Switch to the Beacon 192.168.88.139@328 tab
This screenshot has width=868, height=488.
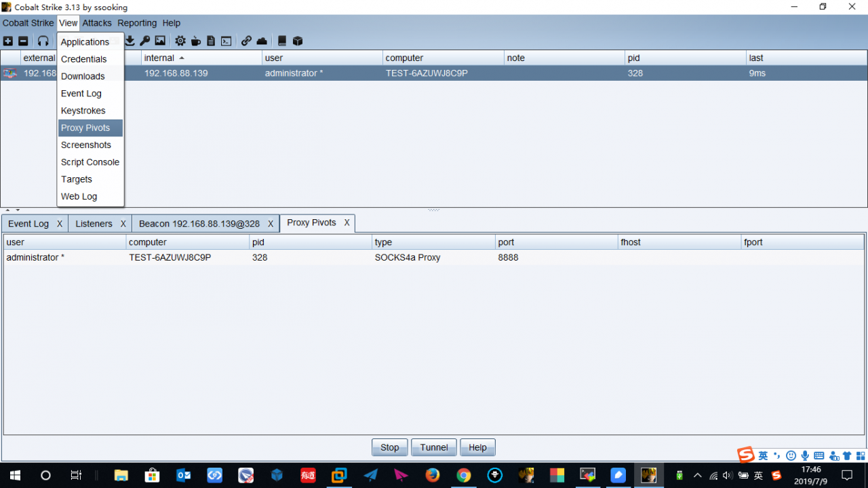(199, 224)
